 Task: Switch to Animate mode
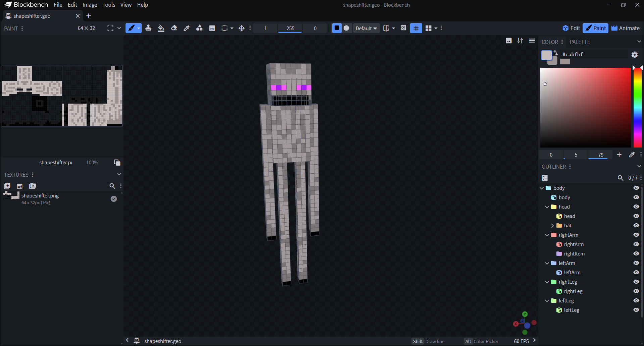(626, 28)
